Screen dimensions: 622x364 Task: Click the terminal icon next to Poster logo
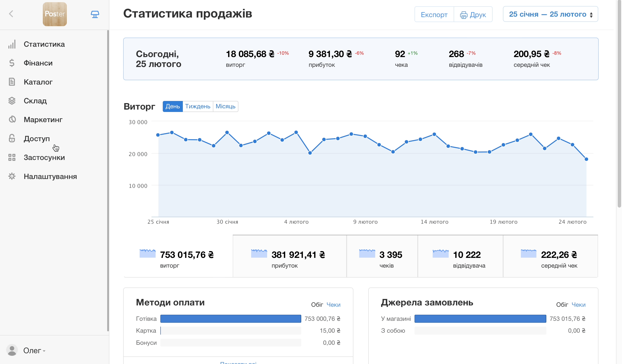(x=95, y=14)
